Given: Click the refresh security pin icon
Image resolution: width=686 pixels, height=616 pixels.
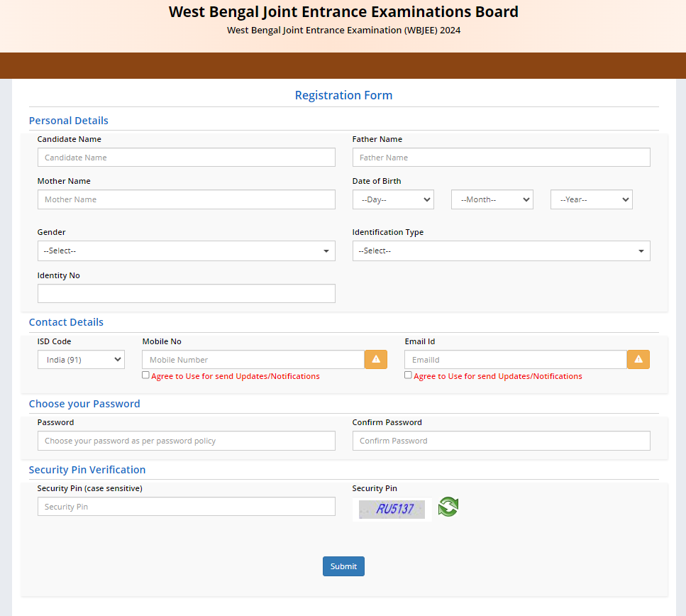Looking at the screenshot, I should point(448,507).
